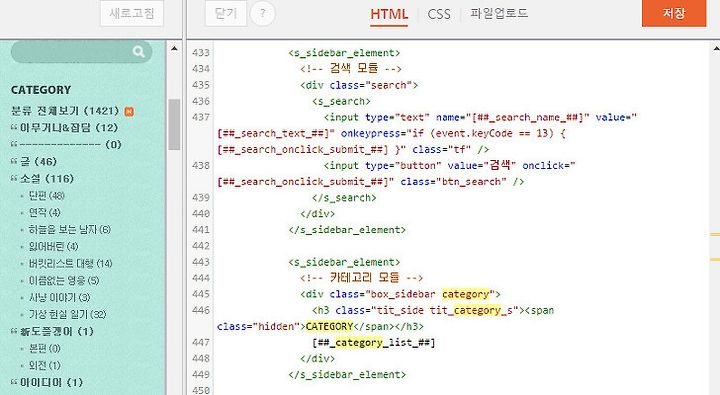Click the 새로고침 refresh button

pos(132,13)
